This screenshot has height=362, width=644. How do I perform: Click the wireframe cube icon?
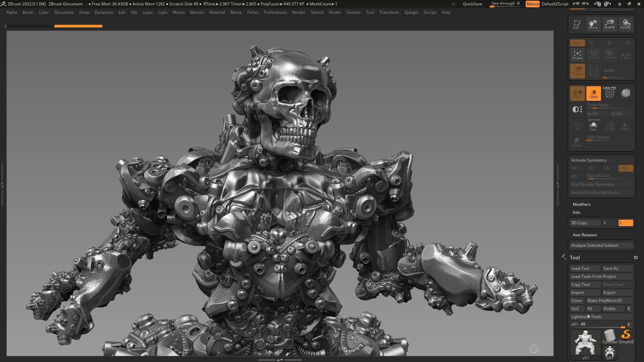coord(577,126)
